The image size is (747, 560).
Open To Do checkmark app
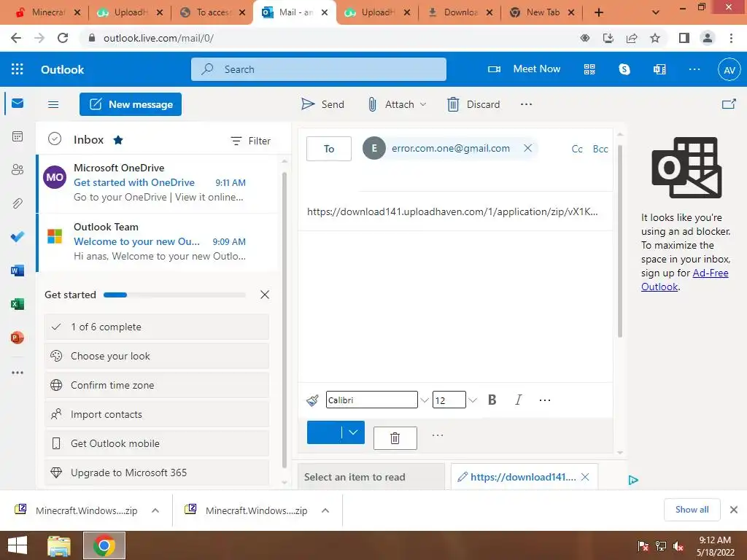click(18, 237)
